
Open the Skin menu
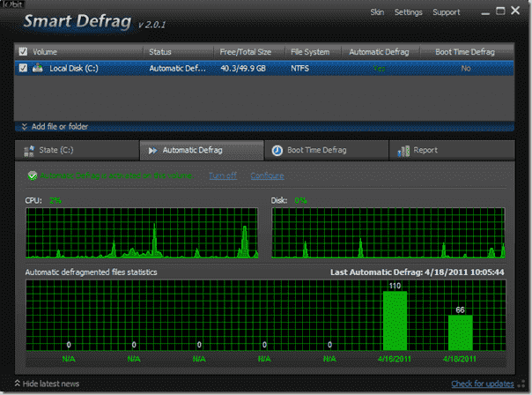pyautogui.click(x=377, y=12)
